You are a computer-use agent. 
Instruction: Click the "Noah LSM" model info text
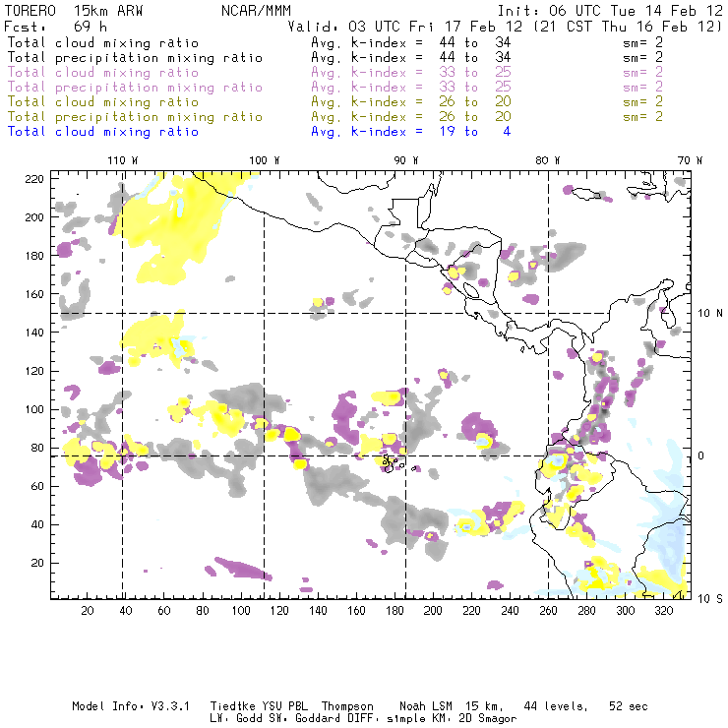426,706
